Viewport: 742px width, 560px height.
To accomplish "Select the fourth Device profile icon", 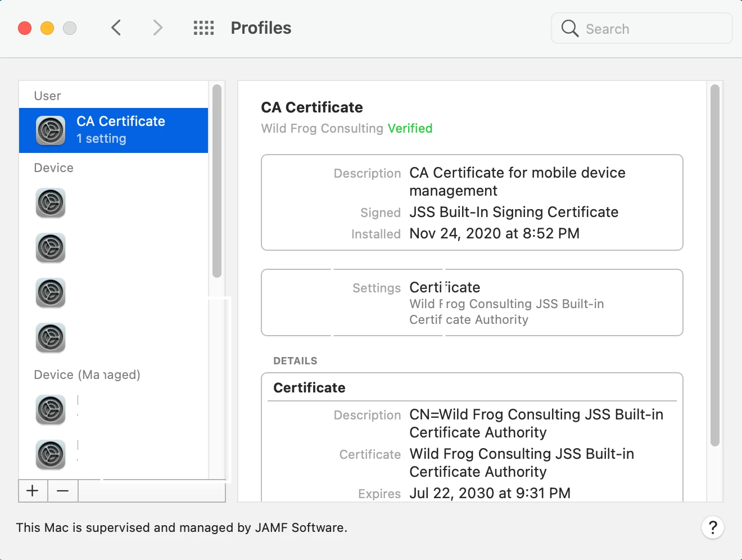I will point(51,337).
